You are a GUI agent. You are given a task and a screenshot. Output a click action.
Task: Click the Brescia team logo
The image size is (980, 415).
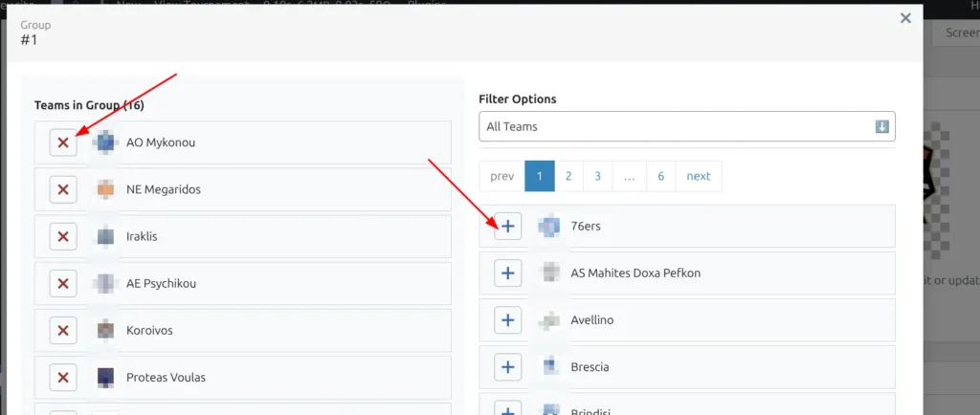click(548, 367)
